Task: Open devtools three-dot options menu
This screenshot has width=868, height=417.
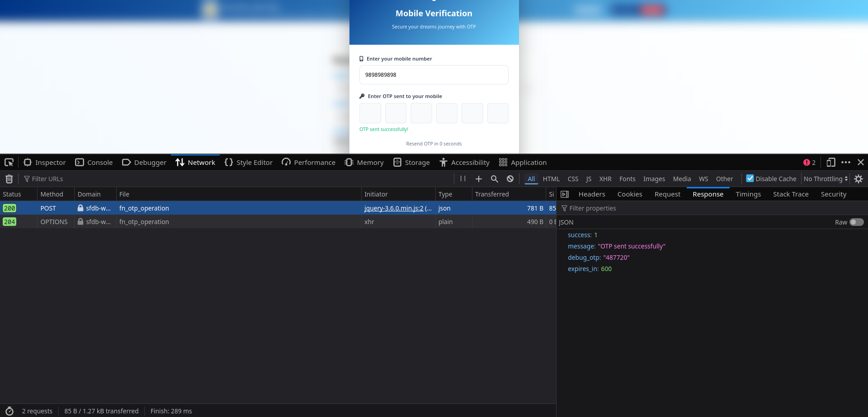Action: pyautogui.click(x=846, y=163)
